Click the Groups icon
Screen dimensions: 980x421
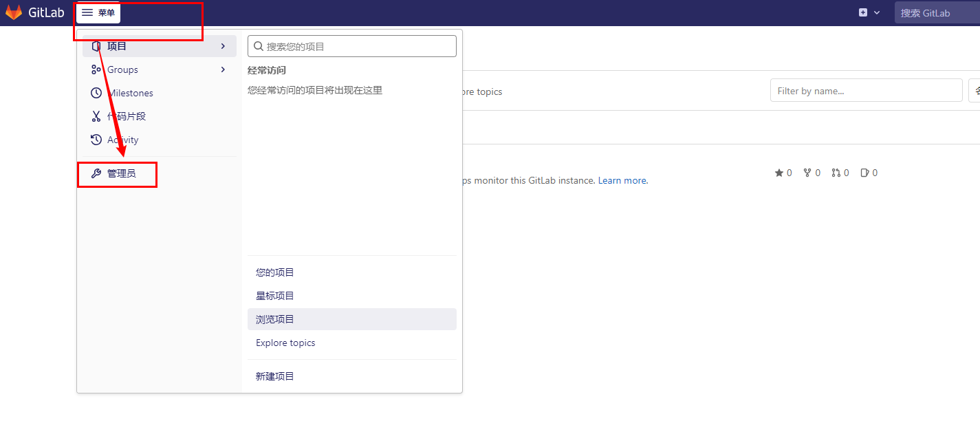point(96,69)
